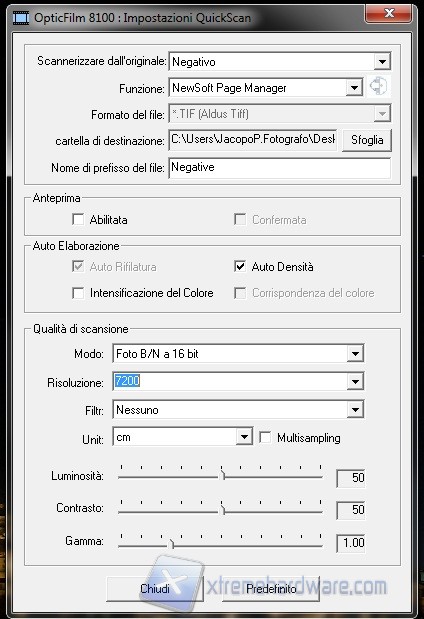Open the Unit dropdown set to cm
424x619 pixels.
244,437
